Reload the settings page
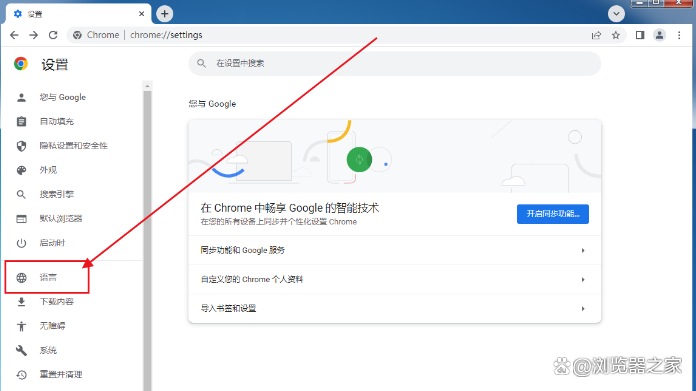This screenshot has height=391, width=696. pyautogui.click(x=53, y=35)
